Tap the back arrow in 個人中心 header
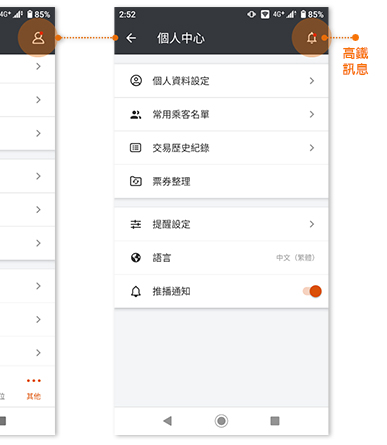 131,38
